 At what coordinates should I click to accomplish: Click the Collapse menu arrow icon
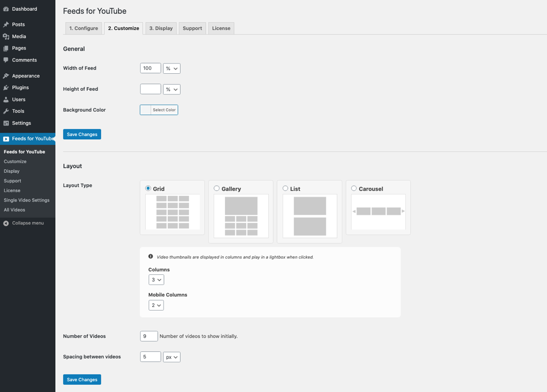[x=6, y=223]
